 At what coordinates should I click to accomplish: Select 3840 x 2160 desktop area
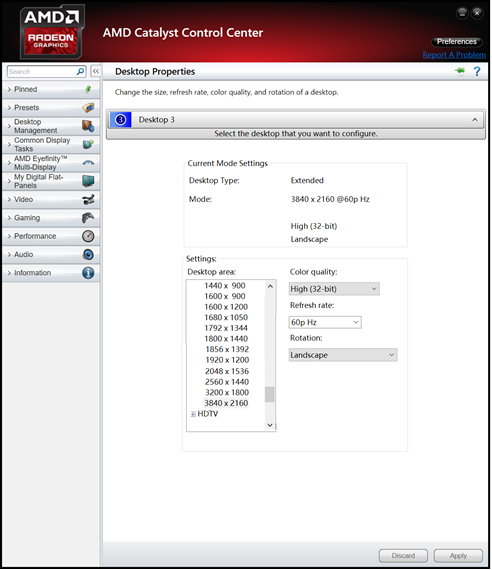pyautogui.click(x=226, y=403)
